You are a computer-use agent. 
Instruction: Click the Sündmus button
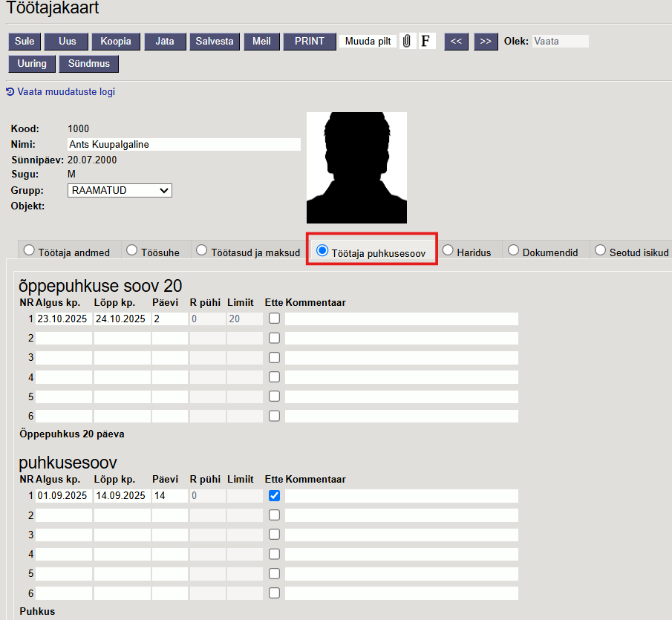tap(89, 64)
